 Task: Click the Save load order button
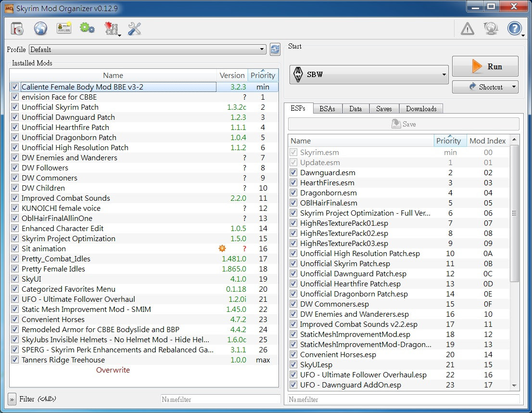pyautogui.click(x=404, y=124)
